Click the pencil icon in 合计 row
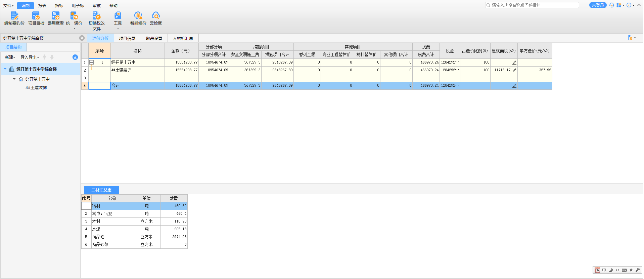Image resolution: width=644 pixels, height=279 pixels. pyautogui.click(x=514, y=86)
